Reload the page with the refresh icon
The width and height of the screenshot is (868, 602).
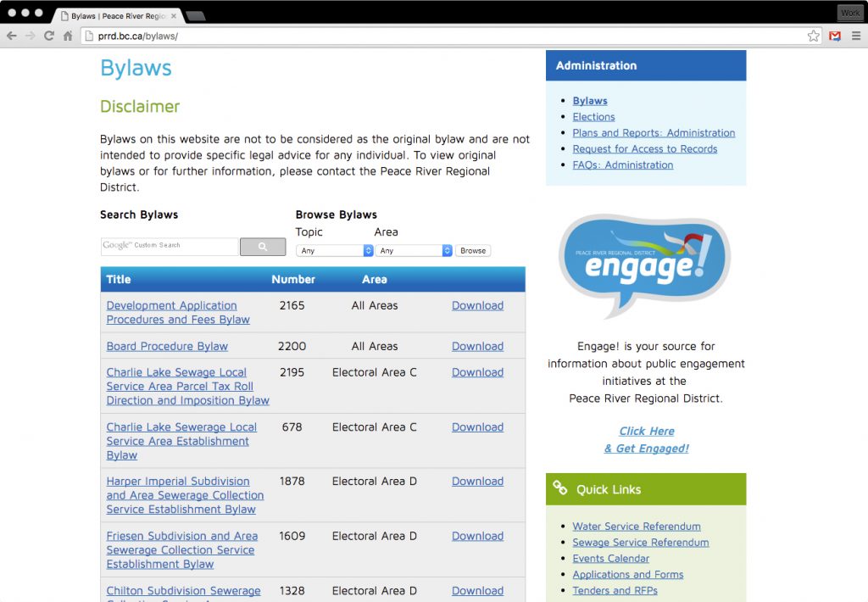pos(49,36)
